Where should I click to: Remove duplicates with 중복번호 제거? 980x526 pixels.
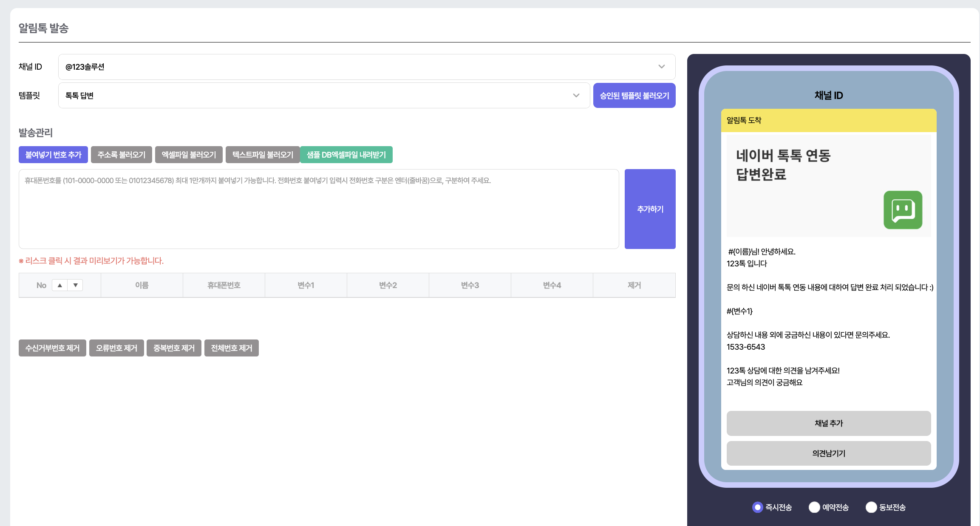174,348
